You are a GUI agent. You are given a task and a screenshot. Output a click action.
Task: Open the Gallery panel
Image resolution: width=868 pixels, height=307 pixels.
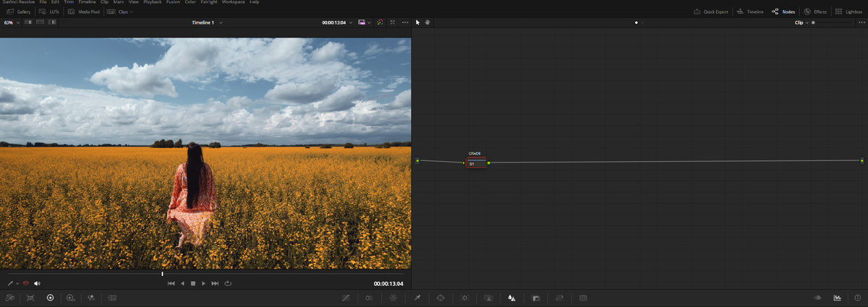19,12
